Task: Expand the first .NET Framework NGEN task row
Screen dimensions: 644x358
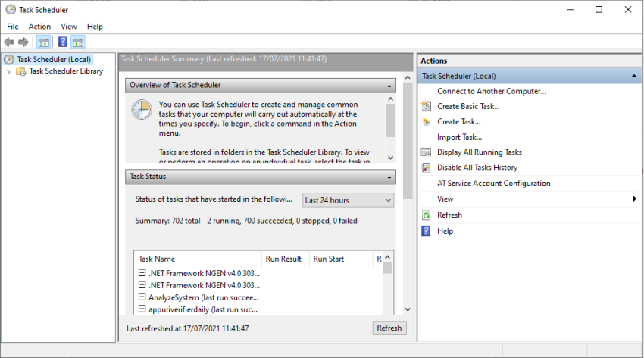Action: click(142, 272)
